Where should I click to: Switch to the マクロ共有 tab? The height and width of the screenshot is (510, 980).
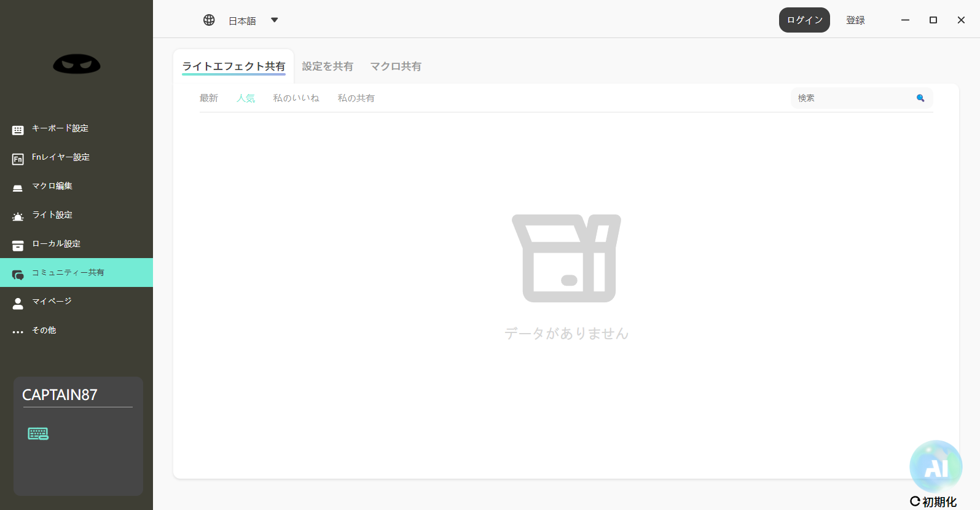point(396,66)
